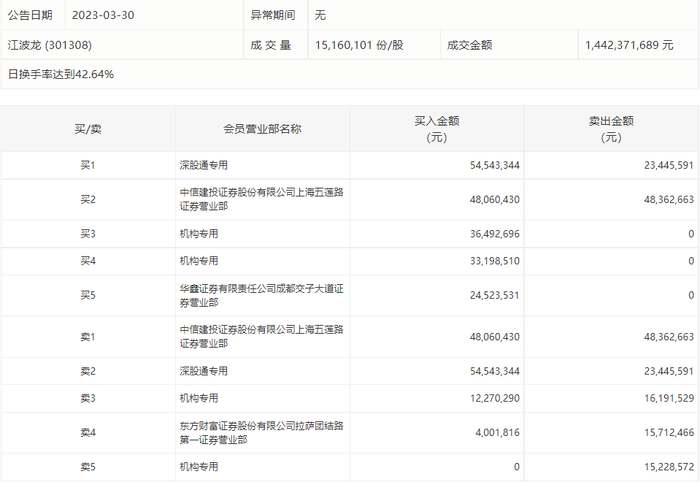Image resolution: width=700 pixels, height=482 pixels.
Task: Select the 卖5 row label
Action: click(88, 467)
